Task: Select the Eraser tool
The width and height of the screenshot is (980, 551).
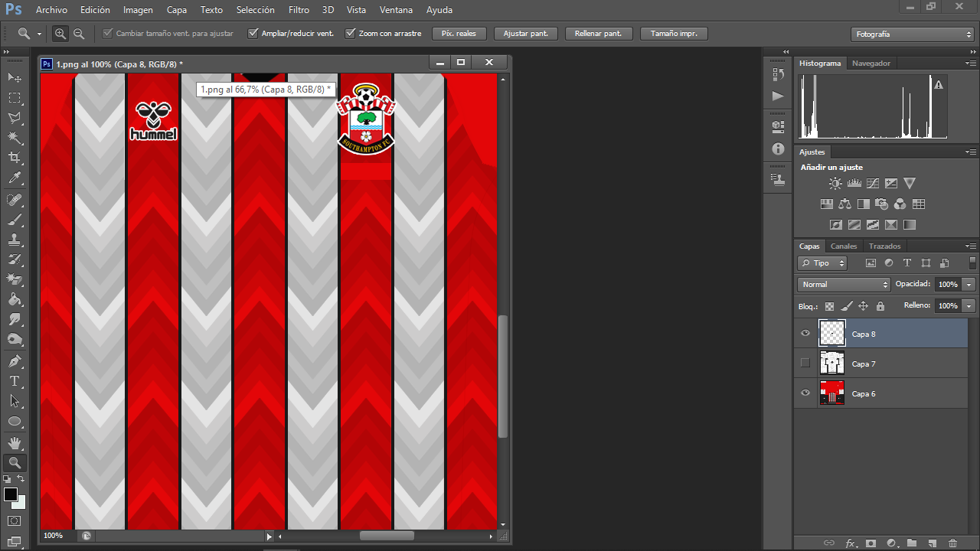Action: tap(15, 279)
